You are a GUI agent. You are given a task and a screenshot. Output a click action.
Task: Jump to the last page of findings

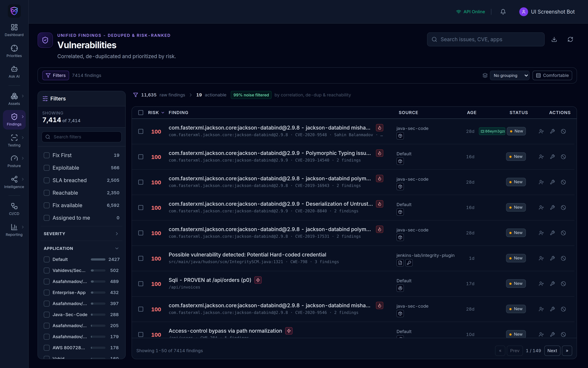point(567,351)
